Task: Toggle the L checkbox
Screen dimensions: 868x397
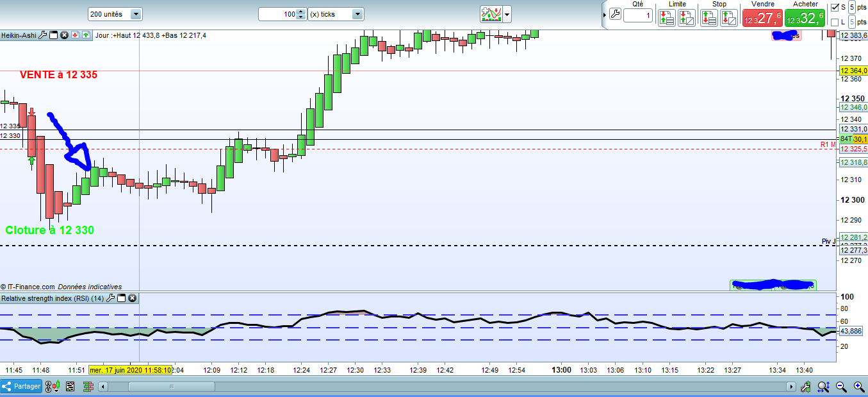Action: pos(834,22)
